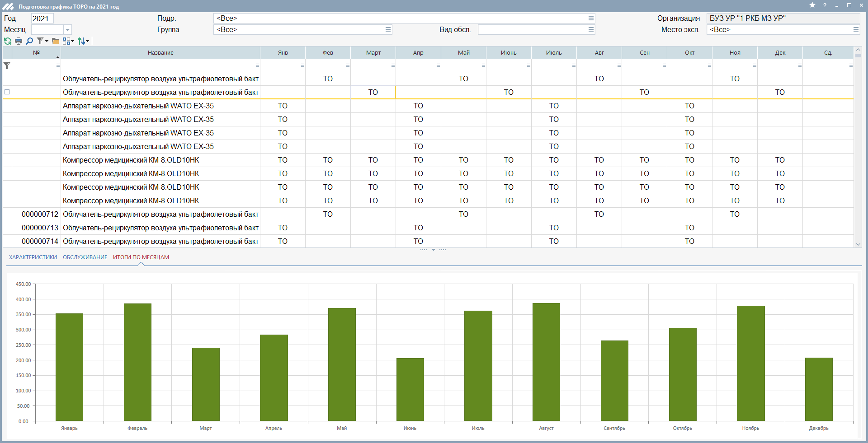Click the Организация field
The height and width of the screenshot is (443, 868).
pos(783,18)
